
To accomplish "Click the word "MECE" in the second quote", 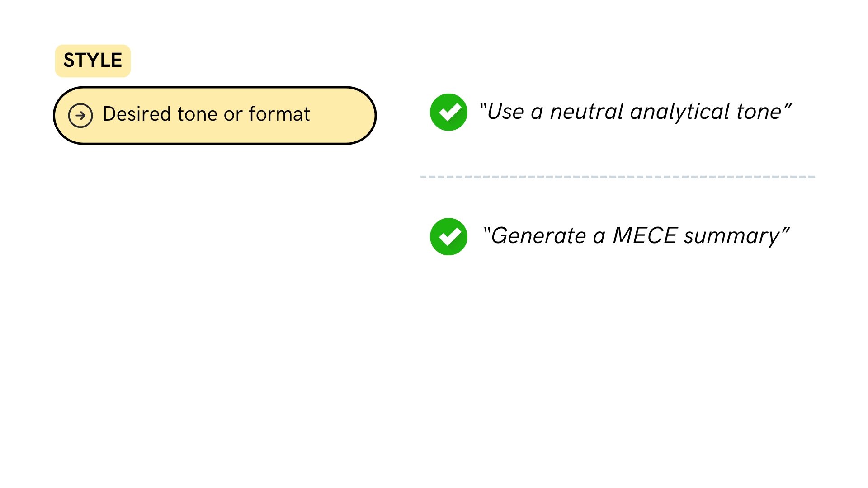I will 645,236.
